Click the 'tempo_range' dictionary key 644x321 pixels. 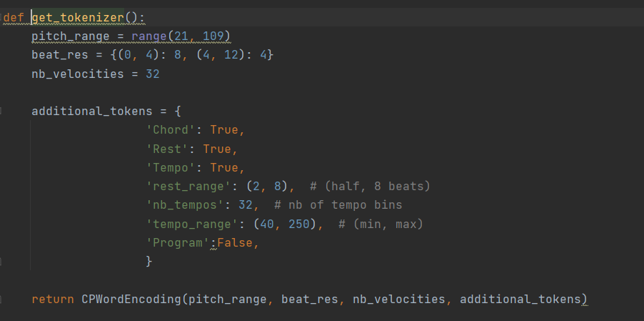[192, 224]
